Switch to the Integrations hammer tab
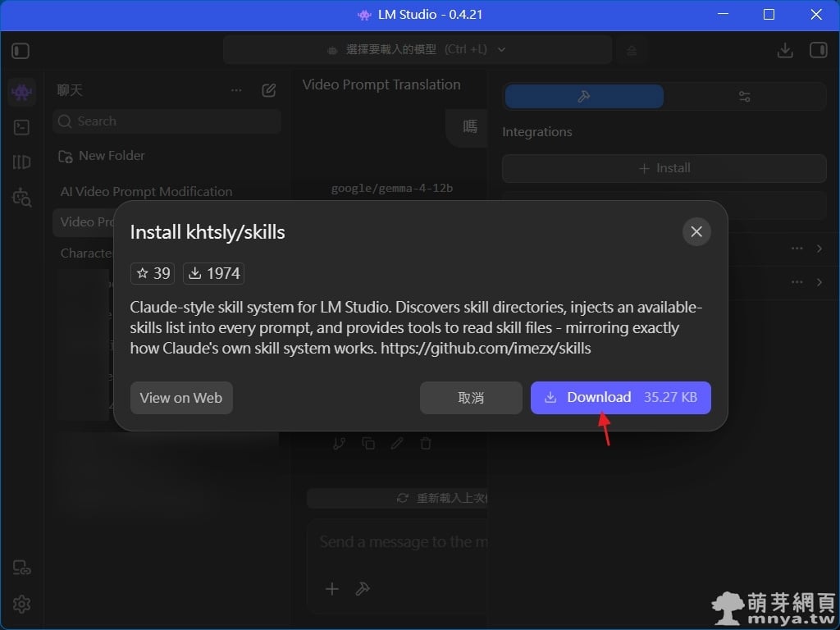The image size is (840, 630). (x=584, y=97)
